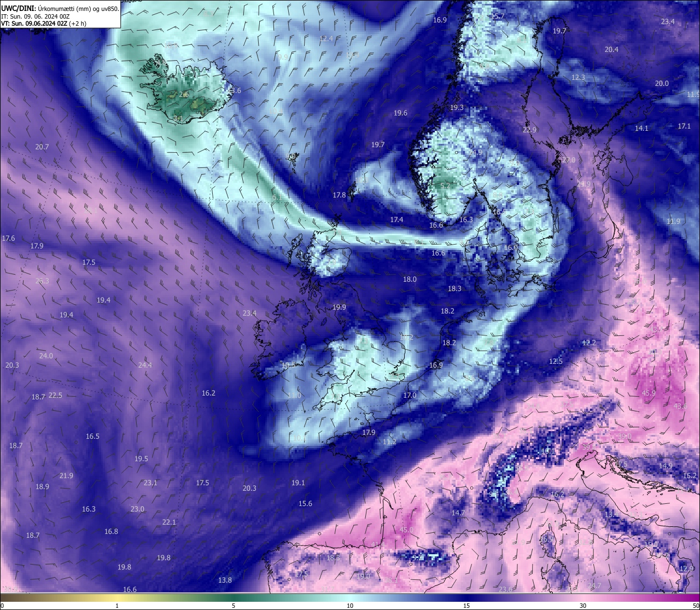Click the map value '13.8'
Image resolution: width=700 pixels, height=610 pixels.
pos(225,580)
